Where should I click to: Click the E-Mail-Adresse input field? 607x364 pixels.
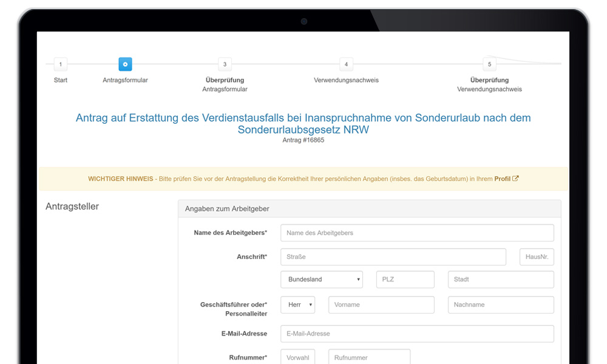pos(417,334)
